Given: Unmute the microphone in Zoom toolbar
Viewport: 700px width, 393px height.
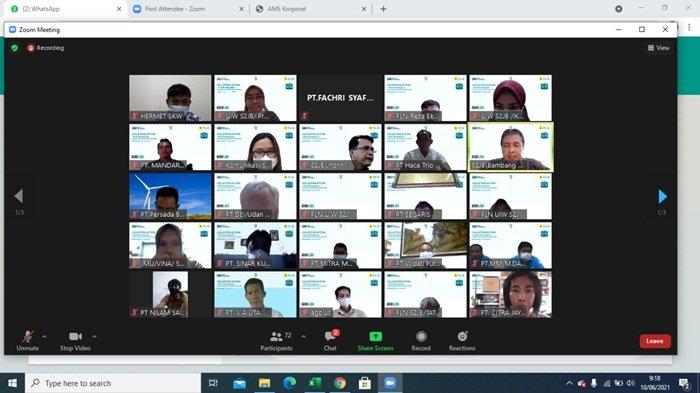Looking at the screenshot, I should pyautogui.click(x=28, y=341).
